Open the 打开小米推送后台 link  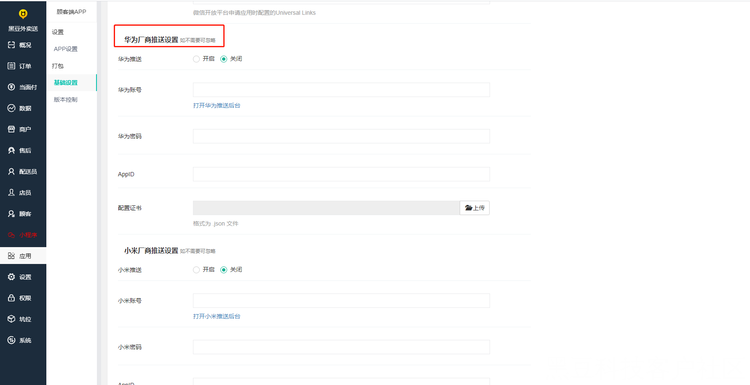point(217,316)
